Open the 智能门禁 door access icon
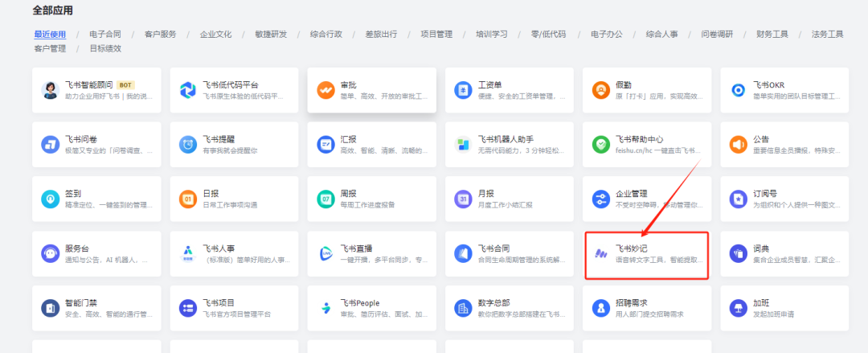The height and width of the screenshot is (353, 868). pyautogui.click(x=51, y=308)
